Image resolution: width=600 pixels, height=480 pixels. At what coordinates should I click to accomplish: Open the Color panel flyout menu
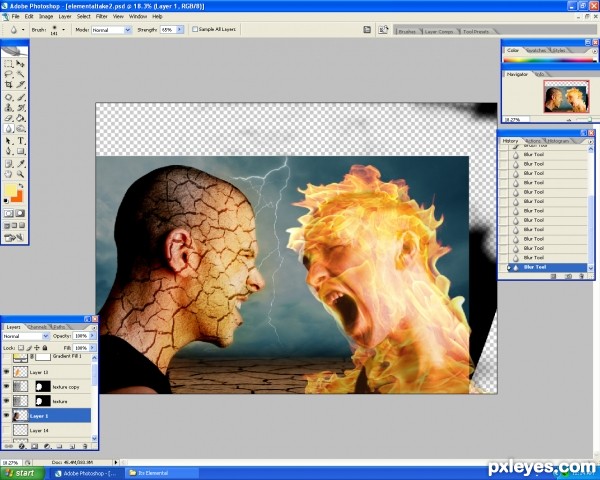coord(595,51)
